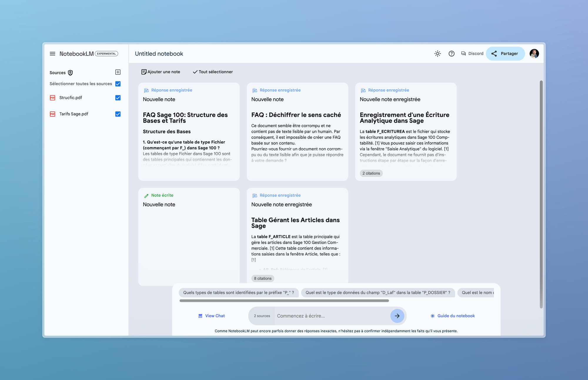Screen dimensions: 588x380
Task: Click the 2 sources indicator in chat box
Action: point(262,316)
